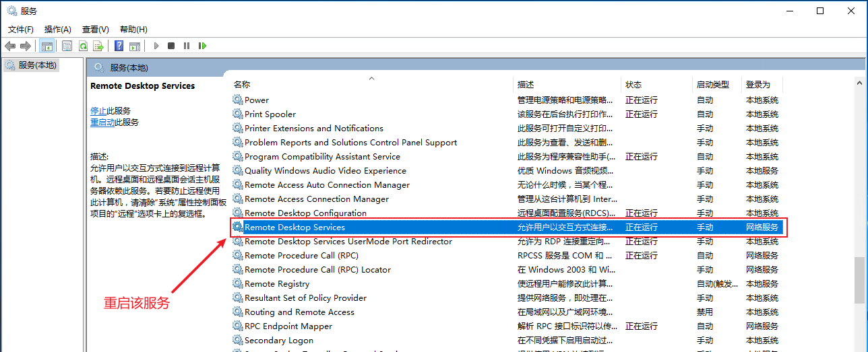Open the 查看(V) menu
The width and height of the screenshot is (868, 352).
(96, 29)
